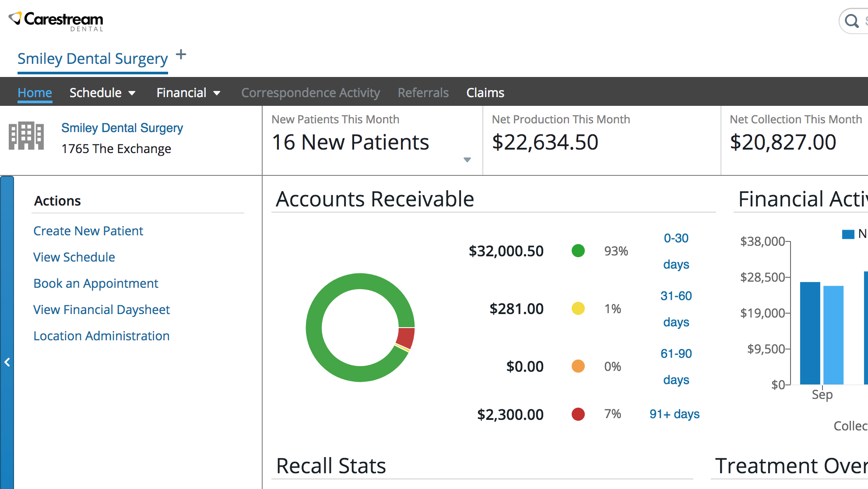868x489 pixels.
Task: Open the Claims menu item
Action: pyautogui.click(x=485, y=93)
